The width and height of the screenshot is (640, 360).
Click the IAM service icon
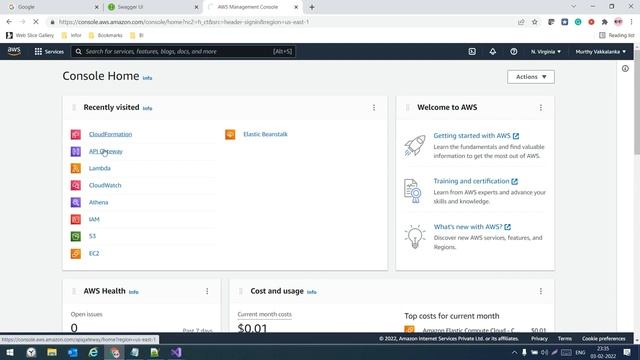tap(76, 219)
